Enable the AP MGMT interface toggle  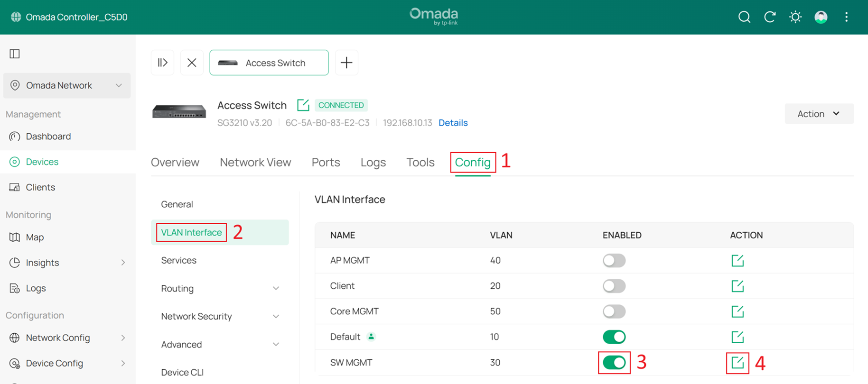(x=614, y=260)
